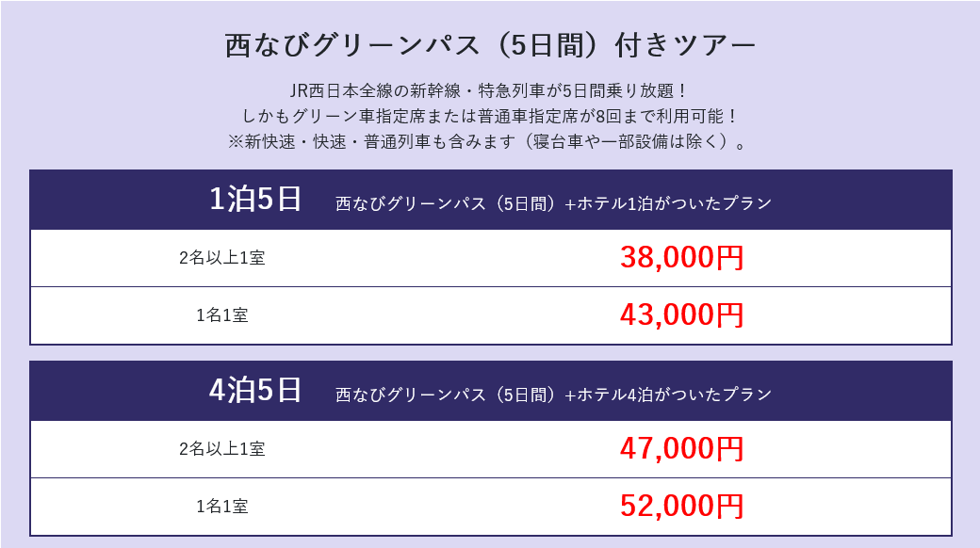The height and width of the screenshot is (548, 980).
Task: Select the 38,000円 price
Action: [682, 257]
